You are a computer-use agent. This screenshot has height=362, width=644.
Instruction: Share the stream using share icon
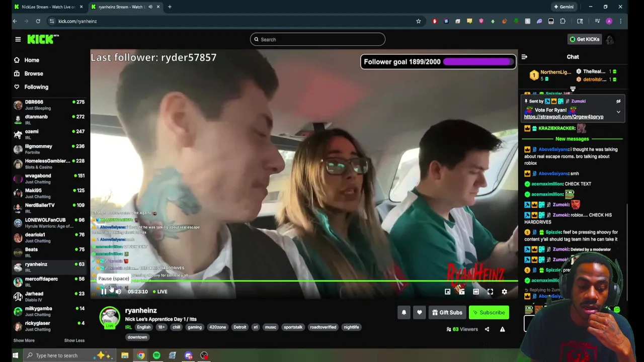[487, 329]
